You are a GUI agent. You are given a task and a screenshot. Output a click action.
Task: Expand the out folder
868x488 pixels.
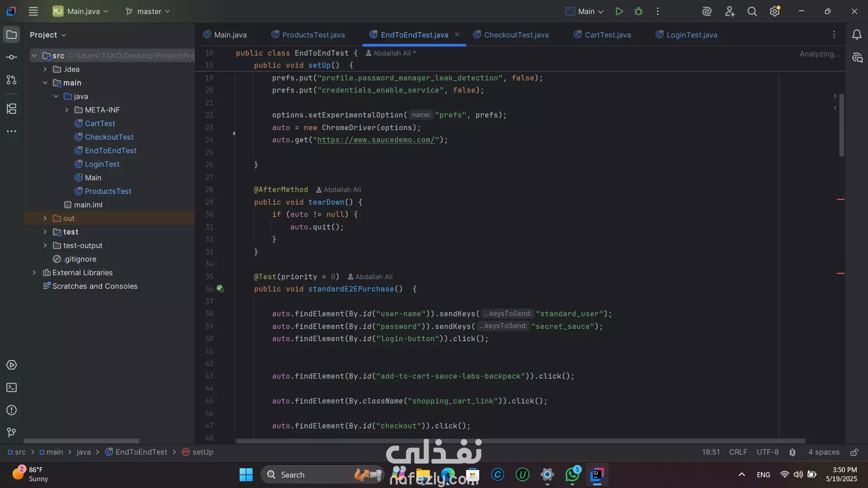tap(45, 218)
